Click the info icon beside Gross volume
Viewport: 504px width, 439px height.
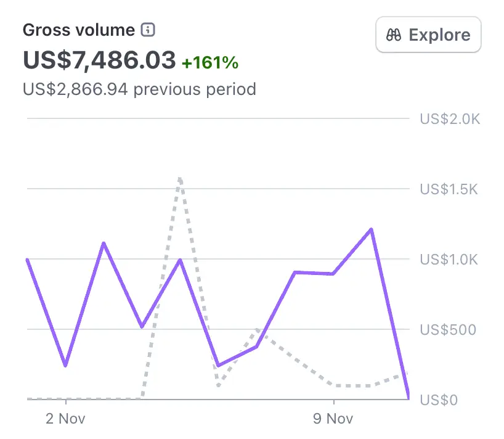coord(147,30)
